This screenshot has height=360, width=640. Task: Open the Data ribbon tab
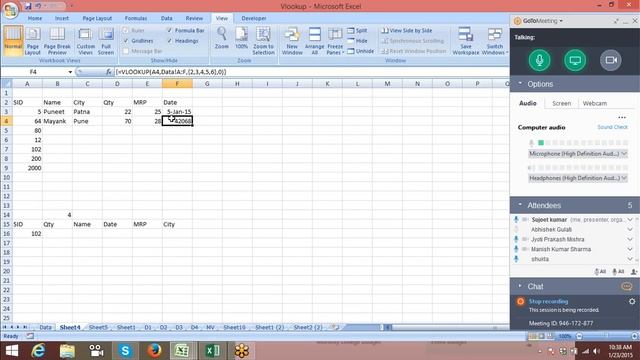pos(167,18)
